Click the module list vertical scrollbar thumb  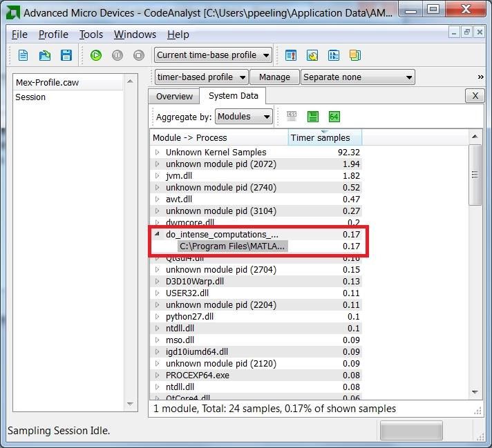point(475,175)
